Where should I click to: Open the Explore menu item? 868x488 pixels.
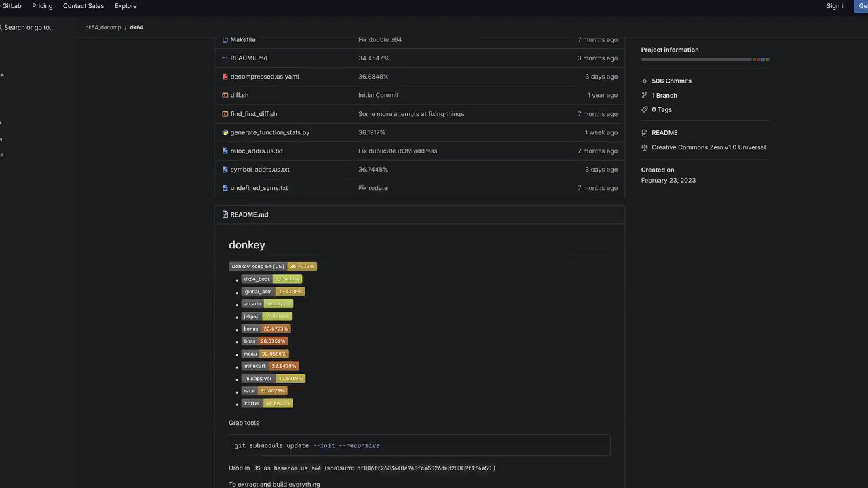coord(126,6)
